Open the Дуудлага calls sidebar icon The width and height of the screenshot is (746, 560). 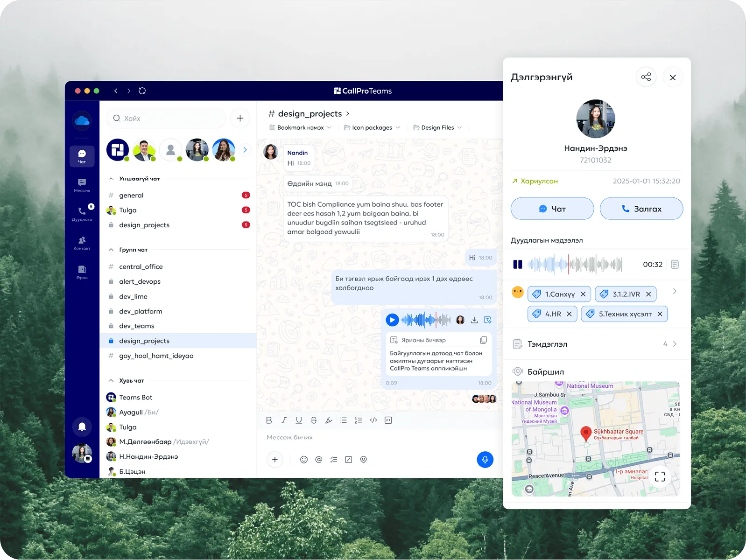pos(82,213)
